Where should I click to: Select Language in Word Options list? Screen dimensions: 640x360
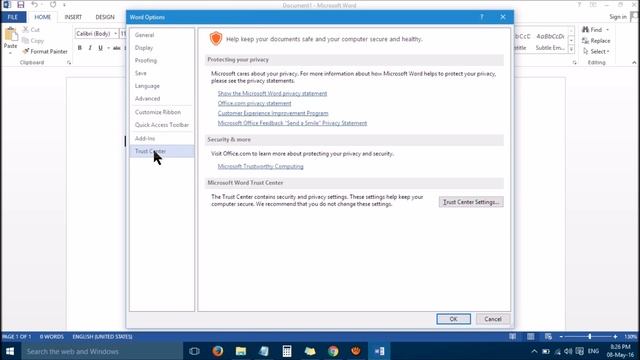coord(162,86)
